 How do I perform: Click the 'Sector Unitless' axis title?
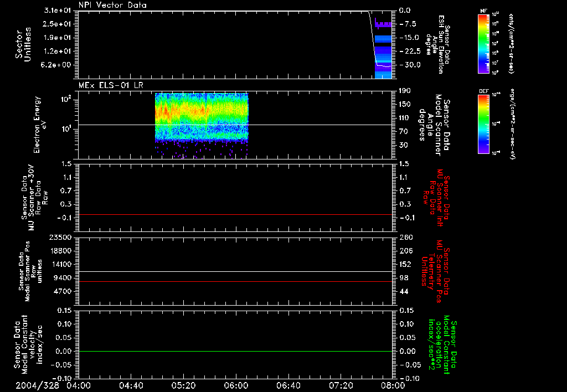click(23, 44)
